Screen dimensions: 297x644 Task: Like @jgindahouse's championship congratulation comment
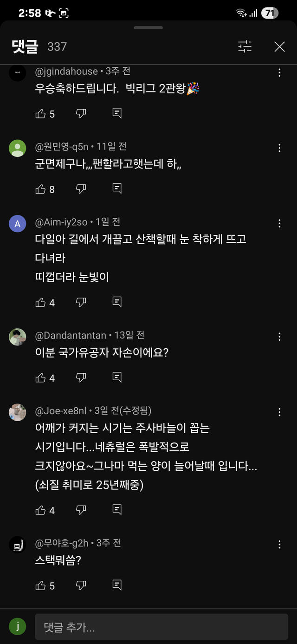pos(41,113)
